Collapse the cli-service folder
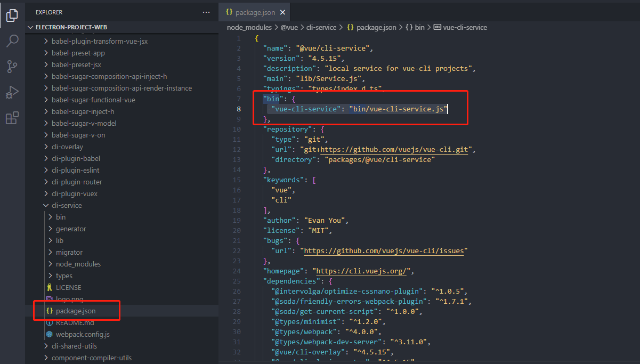The height and width of the screenshot is (364, 640). pos(67,205)
